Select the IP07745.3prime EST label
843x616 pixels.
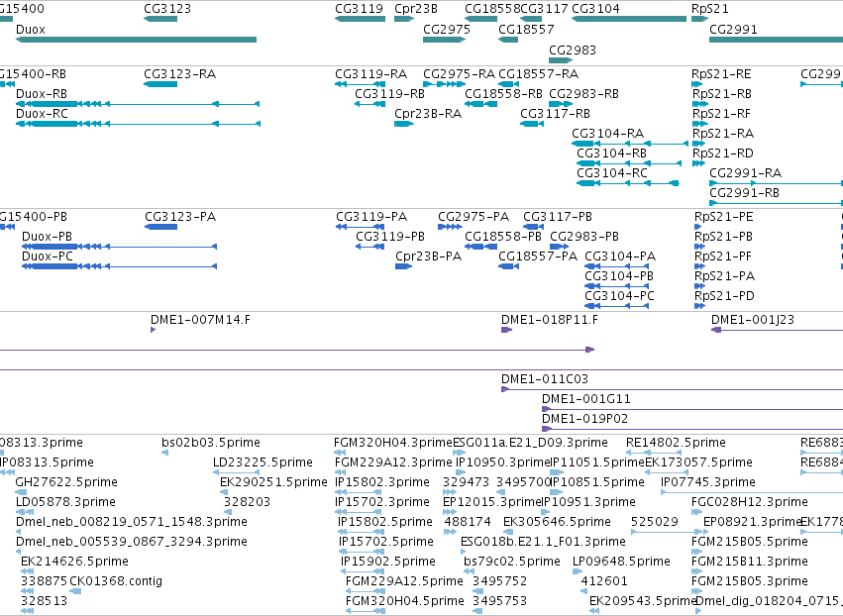point(708,482)
